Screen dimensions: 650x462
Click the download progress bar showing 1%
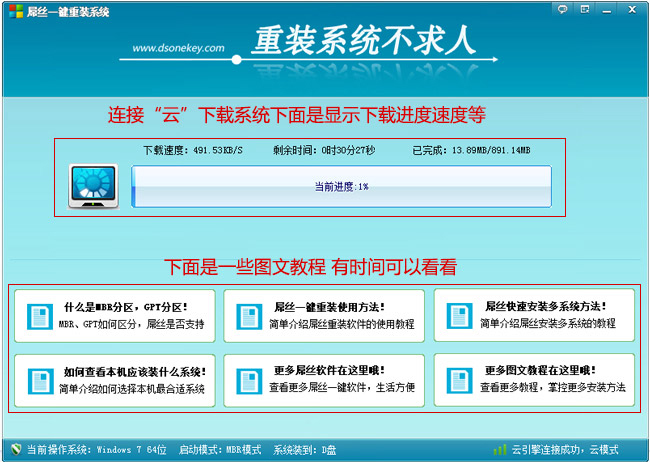click(x=341, y=187)
